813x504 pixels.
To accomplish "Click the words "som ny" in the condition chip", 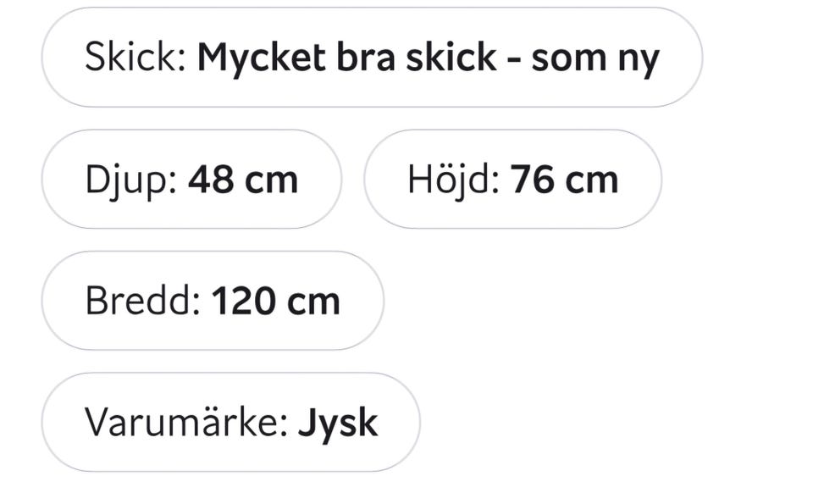I will [x=595, y=58].
